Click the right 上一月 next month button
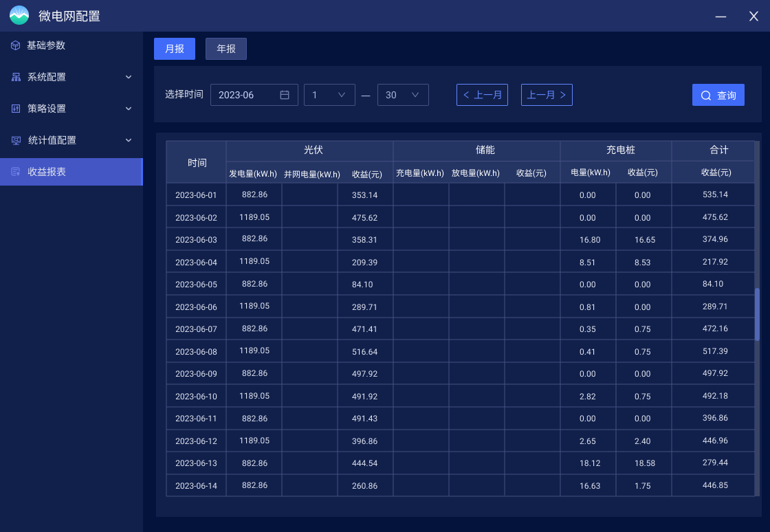Viewport: 770px width, 532px height. point(547,95)
